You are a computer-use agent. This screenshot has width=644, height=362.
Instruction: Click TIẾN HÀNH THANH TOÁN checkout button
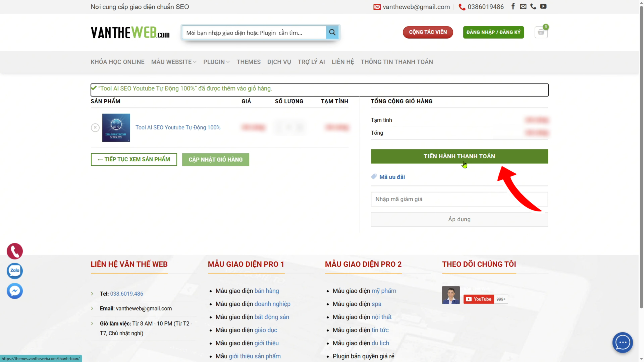pos(459,156)
